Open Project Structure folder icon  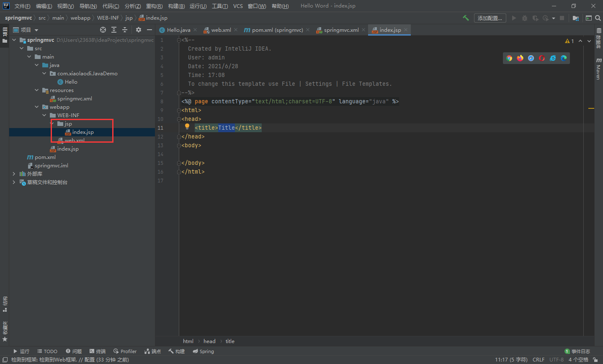coord(576,18)
